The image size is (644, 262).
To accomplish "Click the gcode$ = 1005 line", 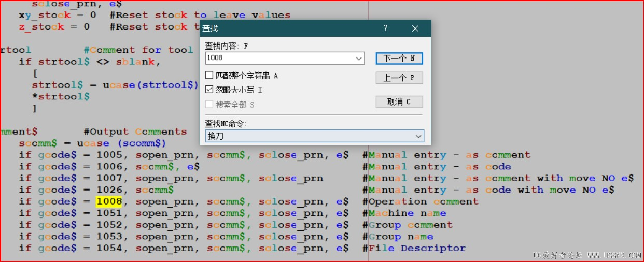I will (184, 155).
